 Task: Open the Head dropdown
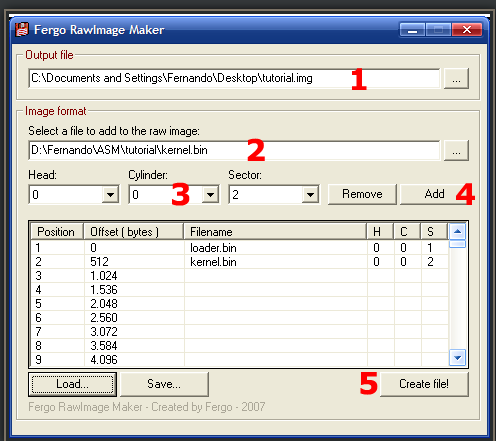[110, 195]
